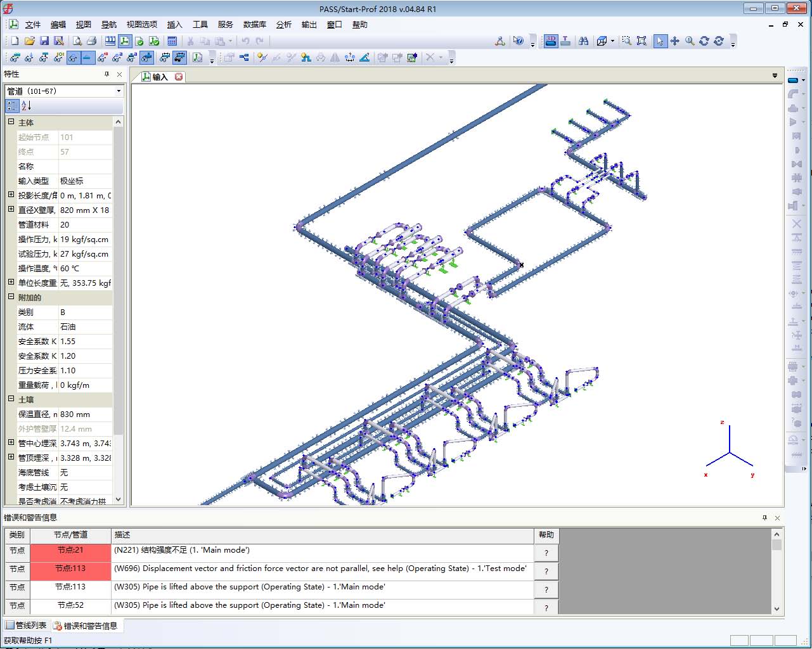
Task: Open the calculator/table icon in the toolbar
Action: coord(172,41)
